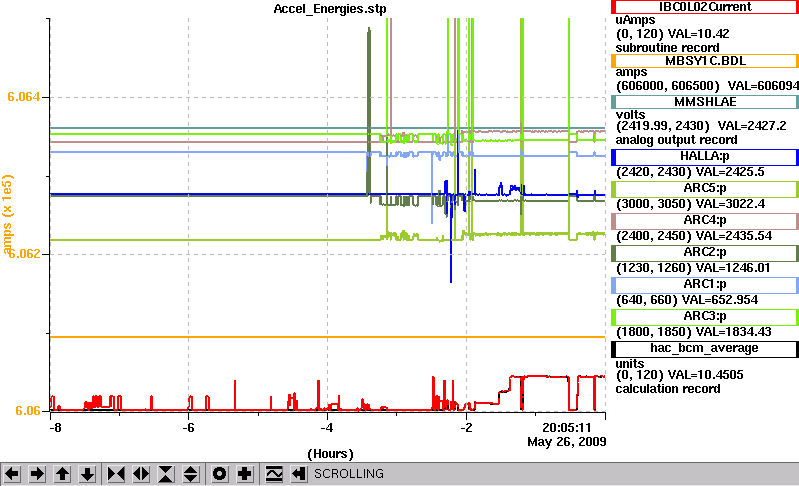799x486 pixels.
Task: Select the ARC1:p curve legend entry
Action: [x=705, y=284]
